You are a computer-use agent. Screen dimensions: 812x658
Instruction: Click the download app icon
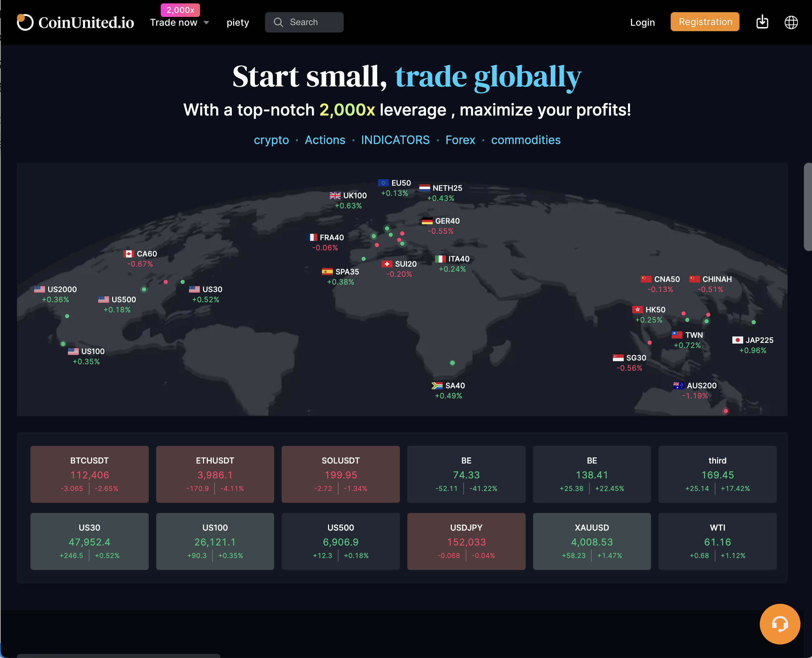(x=762, y=22)
